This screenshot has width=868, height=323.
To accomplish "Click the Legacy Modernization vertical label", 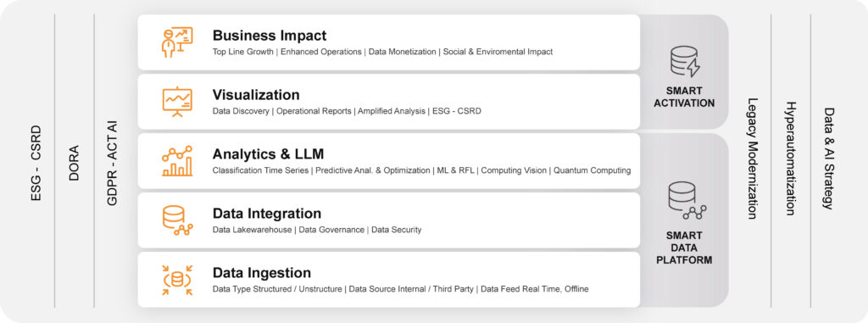I will click(751, 159).
